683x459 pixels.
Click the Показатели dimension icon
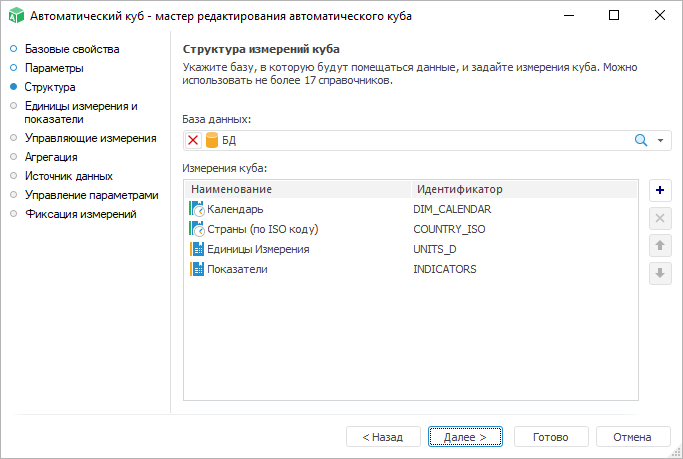(x=196, y=269)
